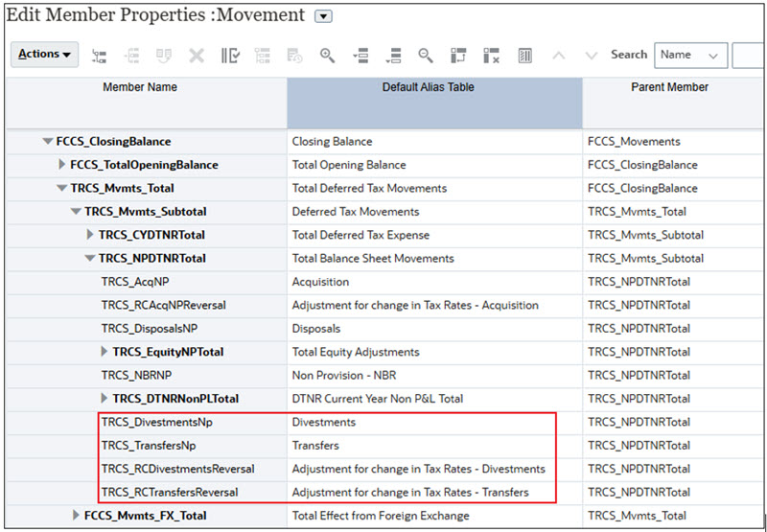Click the validate columns checkmark icon

[230, 56]
